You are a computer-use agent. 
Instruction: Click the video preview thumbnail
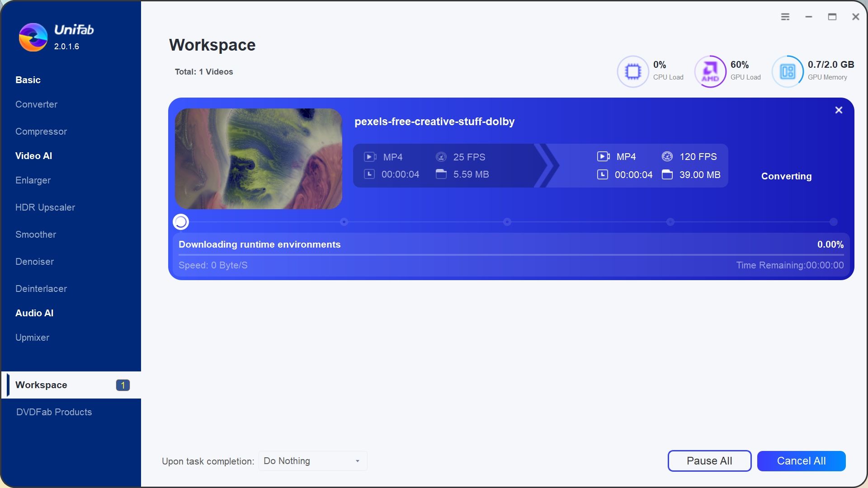258,158
